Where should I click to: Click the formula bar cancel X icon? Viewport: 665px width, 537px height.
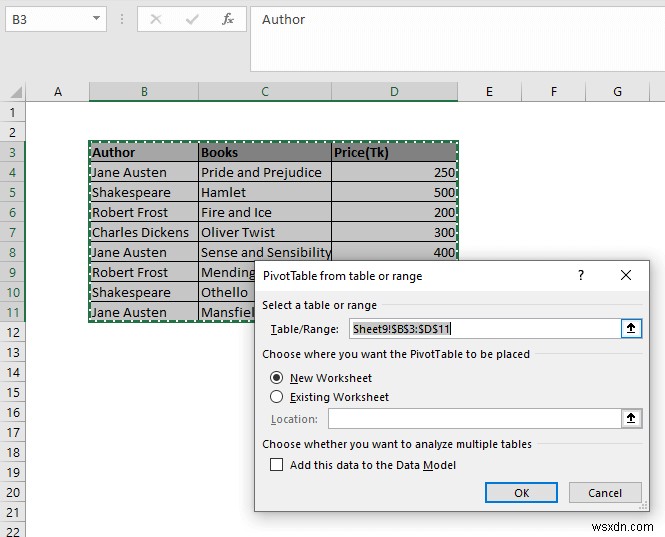[156, 19]
